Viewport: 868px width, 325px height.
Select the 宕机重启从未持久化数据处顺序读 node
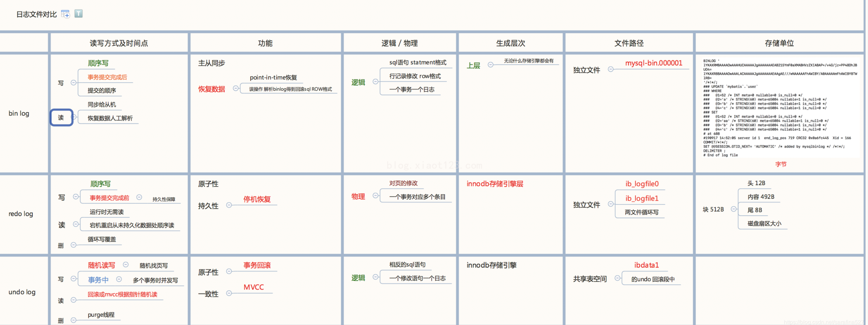132,225
